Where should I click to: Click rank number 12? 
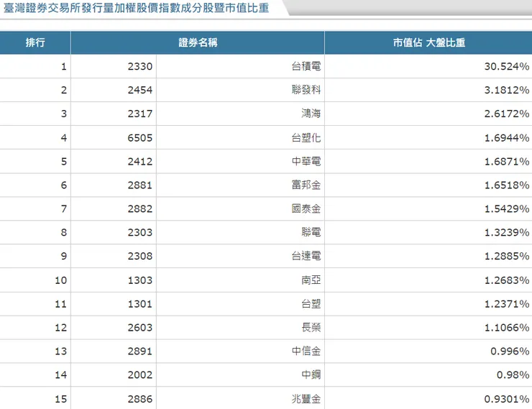[x=60, y=328]
